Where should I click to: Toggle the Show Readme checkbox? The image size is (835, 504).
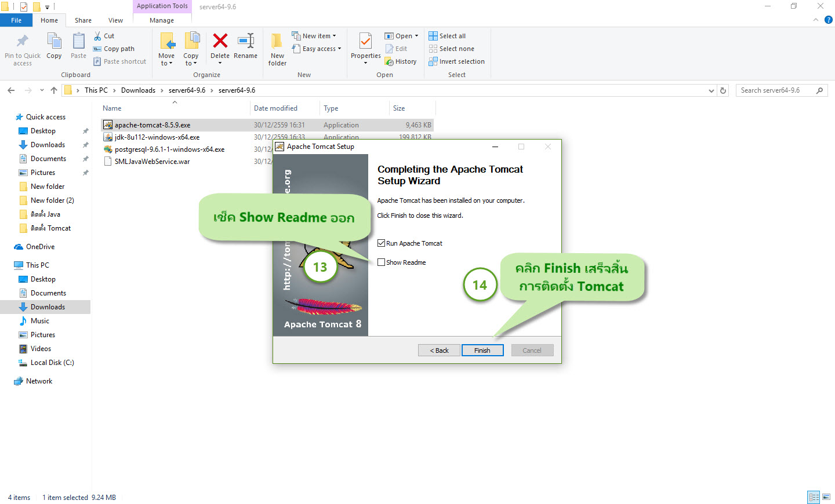click(381, 262)
